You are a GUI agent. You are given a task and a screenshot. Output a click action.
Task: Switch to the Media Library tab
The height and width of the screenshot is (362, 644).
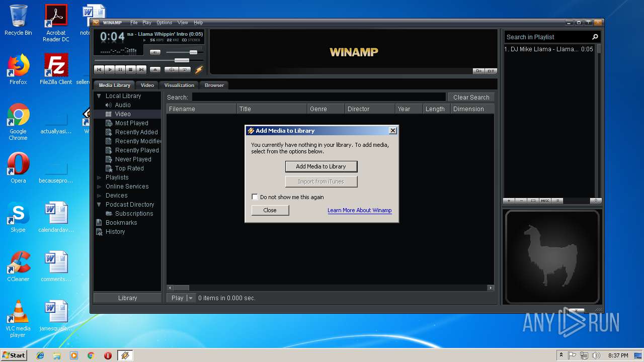pos(114,85)
